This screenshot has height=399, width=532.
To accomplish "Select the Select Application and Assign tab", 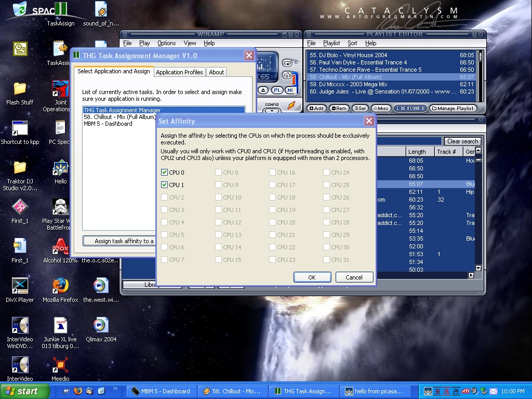I will (x=114, y=71).
